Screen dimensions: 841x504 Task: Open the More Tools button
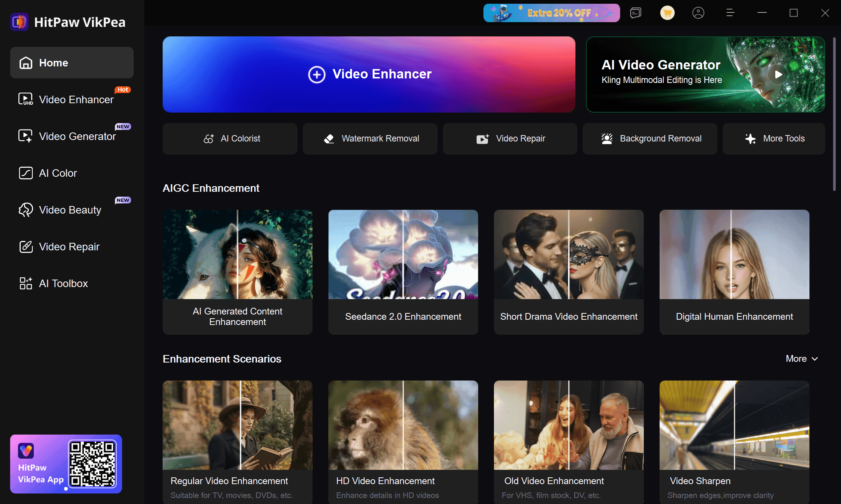pos(774,139)
